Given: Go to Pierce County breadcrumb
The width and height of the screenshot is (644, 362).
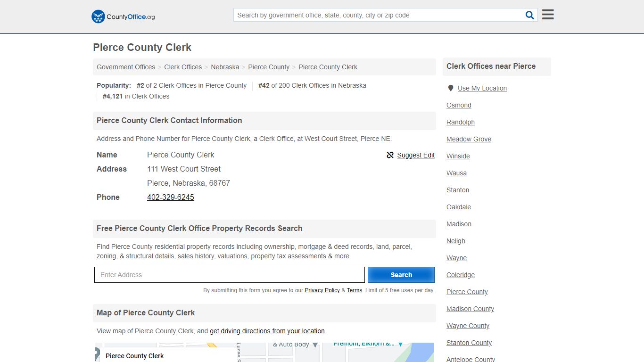Looking at the screenshot, I should [269, 67].
